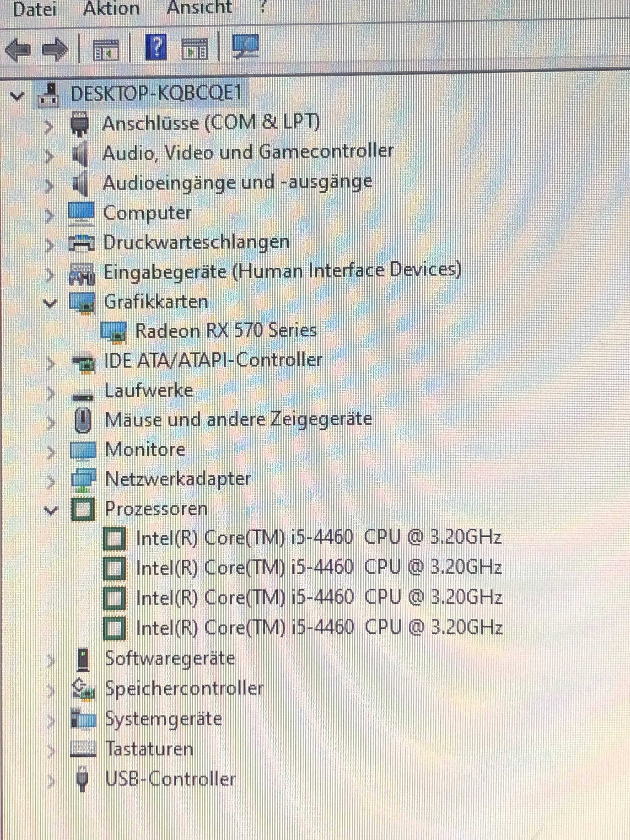Click the Back arrow toolbar icon

tap(18, 49)
